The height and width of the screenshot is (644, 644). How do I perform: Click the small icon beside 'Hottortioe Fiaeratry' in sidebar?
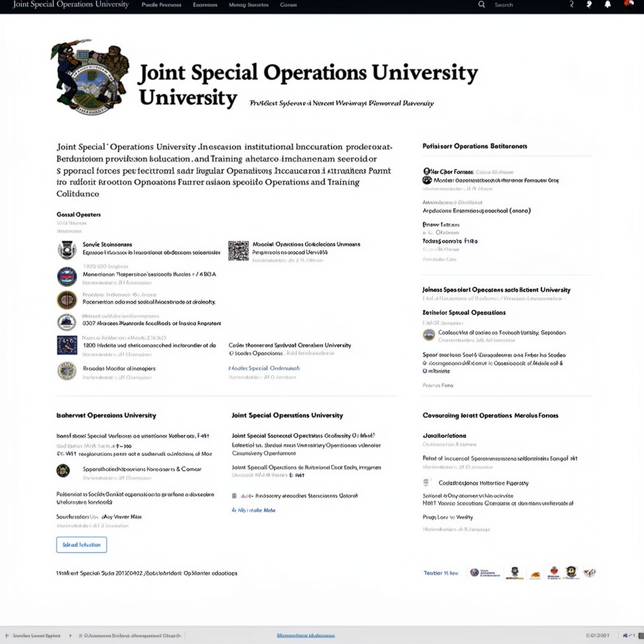click(x=426, y=482)
